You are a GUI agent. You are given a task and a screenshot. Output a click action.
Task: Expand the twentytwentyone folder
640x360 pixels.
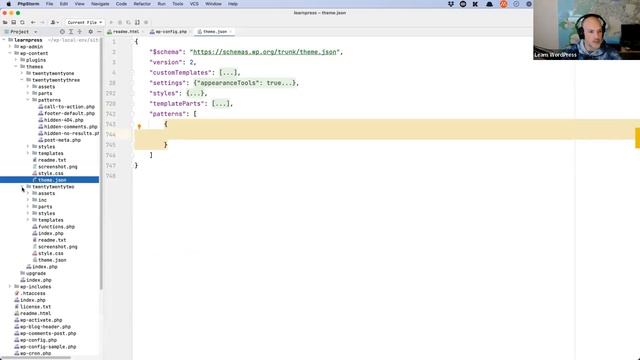(x=22, y=73)
